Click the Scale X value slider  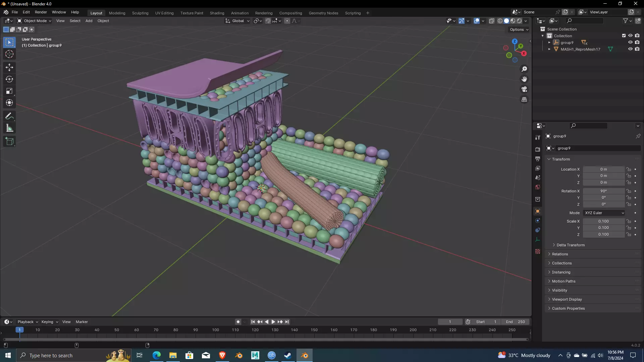603,221
